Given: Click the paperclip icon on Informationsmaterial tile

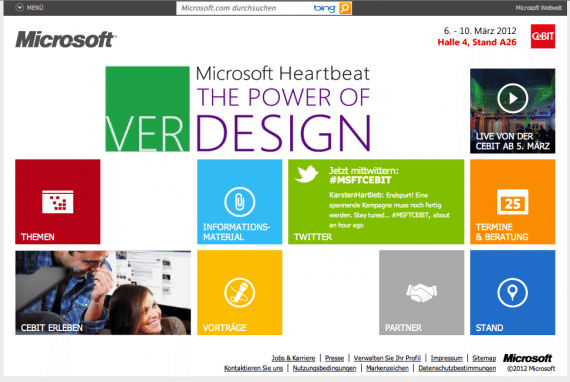Looking at the screenshot, I should pos(239,202).
